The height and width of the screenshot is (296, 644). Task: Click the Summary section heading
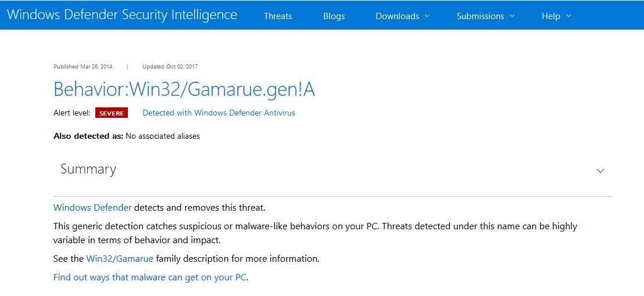(88, 169)
